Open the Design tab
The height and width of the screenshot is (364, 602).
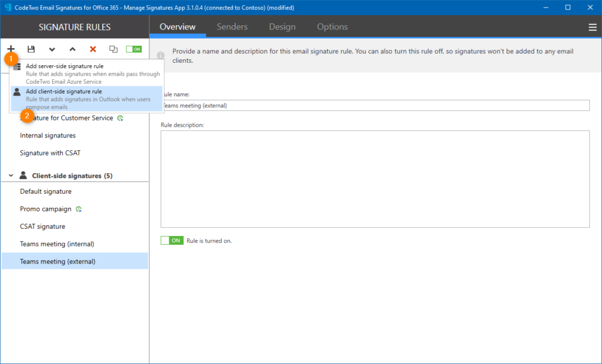(x=282, y=27)
